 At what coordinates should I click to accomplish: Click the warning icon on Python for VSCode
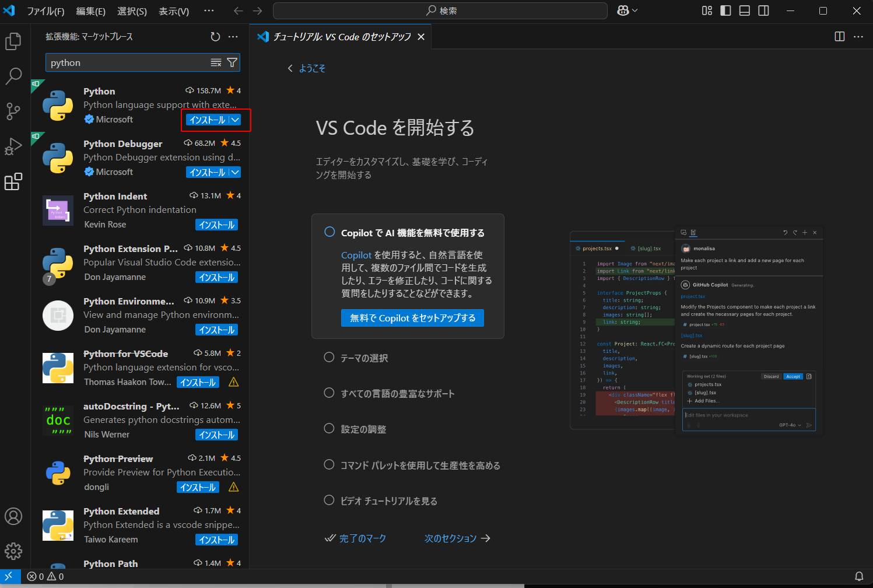tap(234, 382)
